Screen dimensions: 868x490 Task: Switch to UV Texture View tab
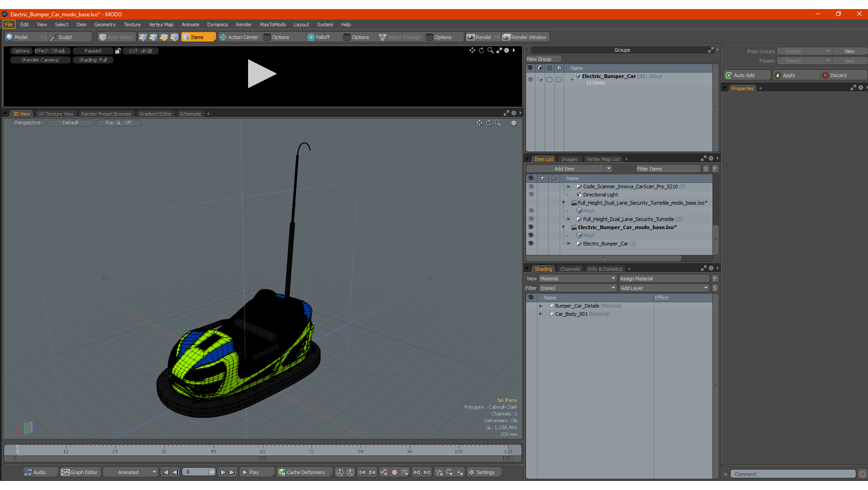click(x=55, y=114)
